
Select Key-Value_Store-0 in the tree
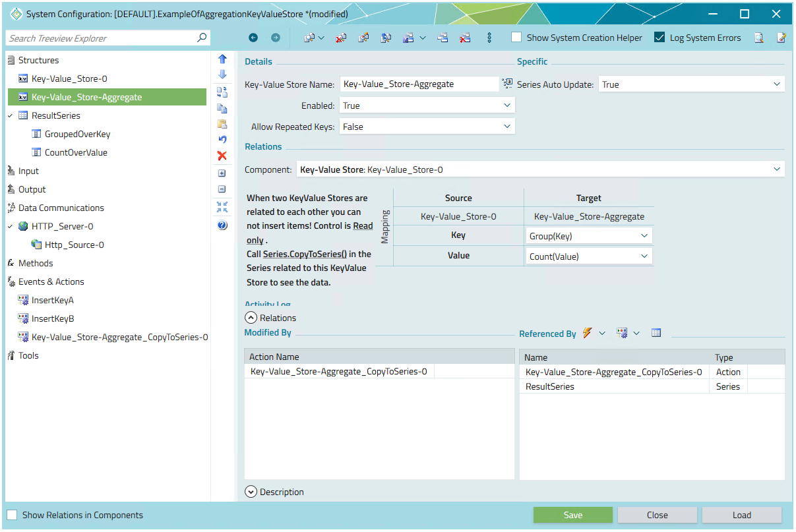pyautogui.click(x=69, y=78)
